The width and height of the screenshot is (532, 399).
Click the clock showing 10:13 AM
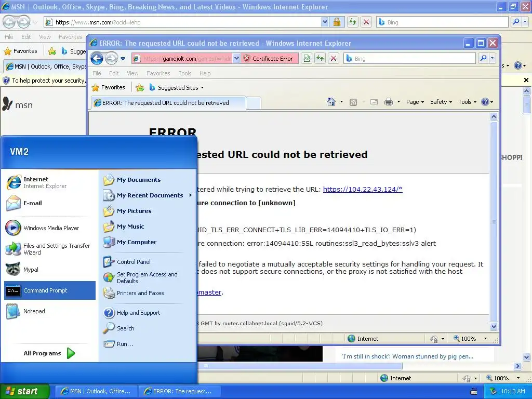tap(513, 391)
